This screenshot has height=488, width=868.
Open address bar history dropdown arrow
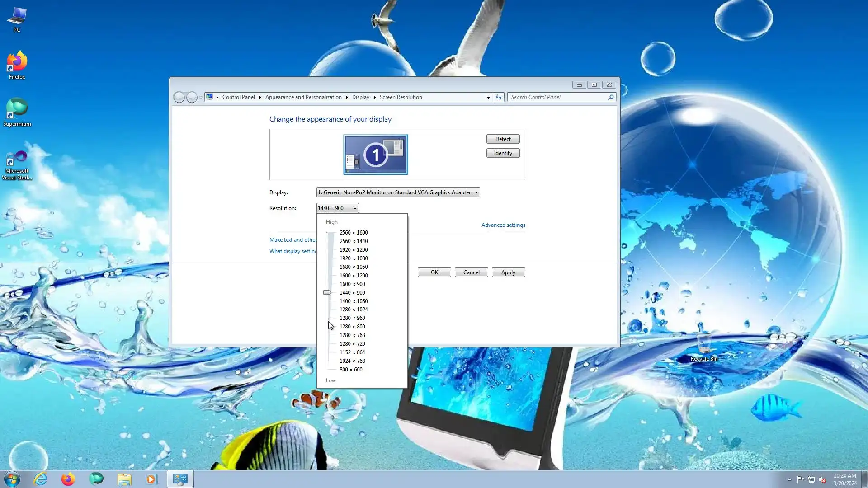coord(488,97)
